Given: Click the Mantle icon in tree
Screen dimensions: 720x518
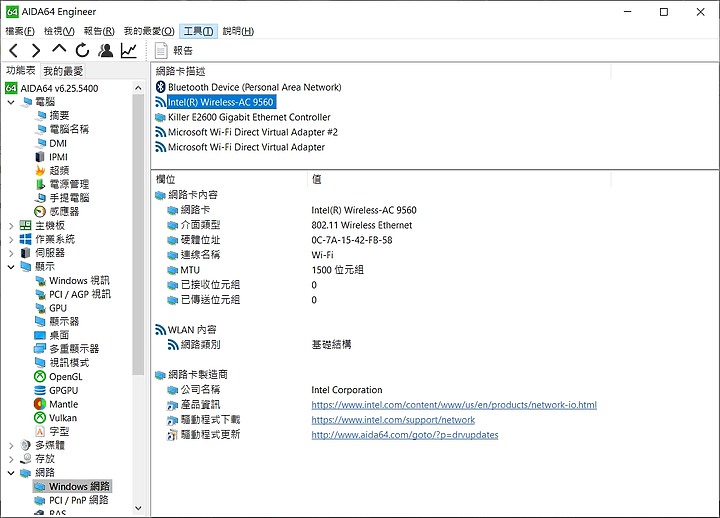Looking at the screenshot, I should [x=40, y=404].
